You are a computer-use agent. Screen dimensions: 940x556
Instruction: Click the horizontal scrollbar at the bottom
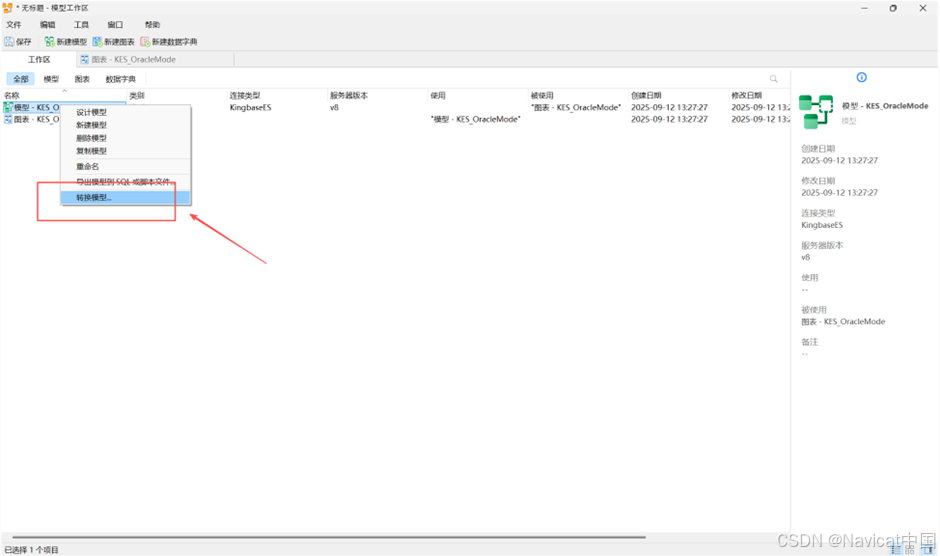pos(329,537)
